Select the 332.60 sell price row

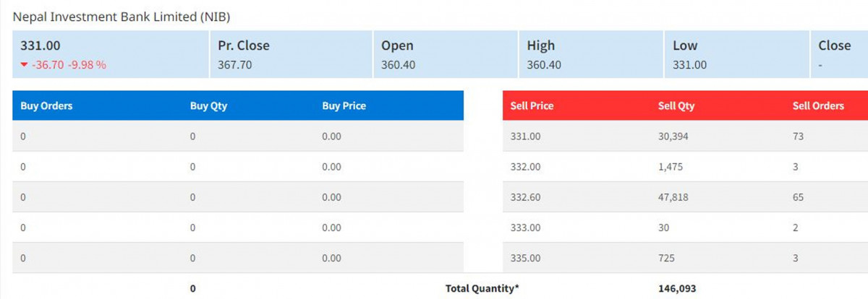(x=525, y=197)
